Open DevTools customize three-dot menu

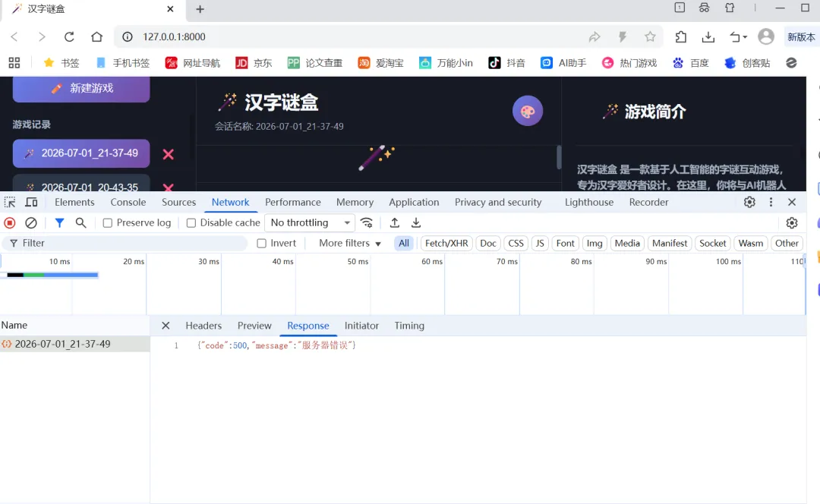(771, 203)
